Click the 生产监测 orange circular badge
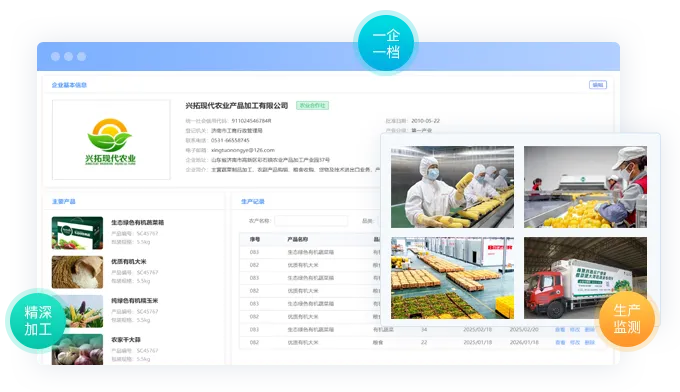Screen dimensions: 680x392 coord(627,319)
